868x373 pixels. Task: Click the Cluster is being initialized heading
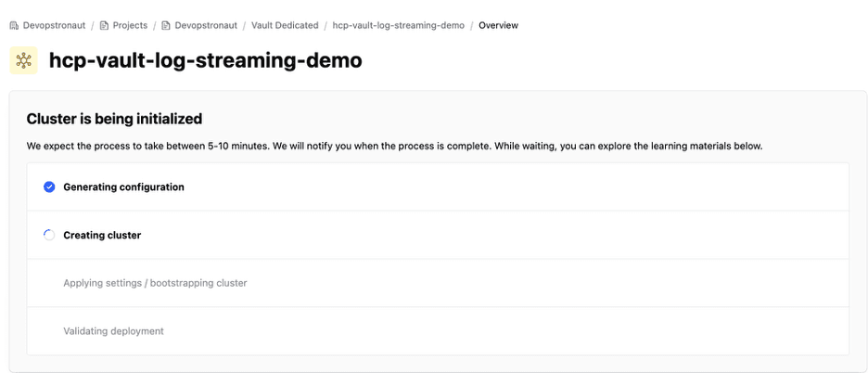114,119
